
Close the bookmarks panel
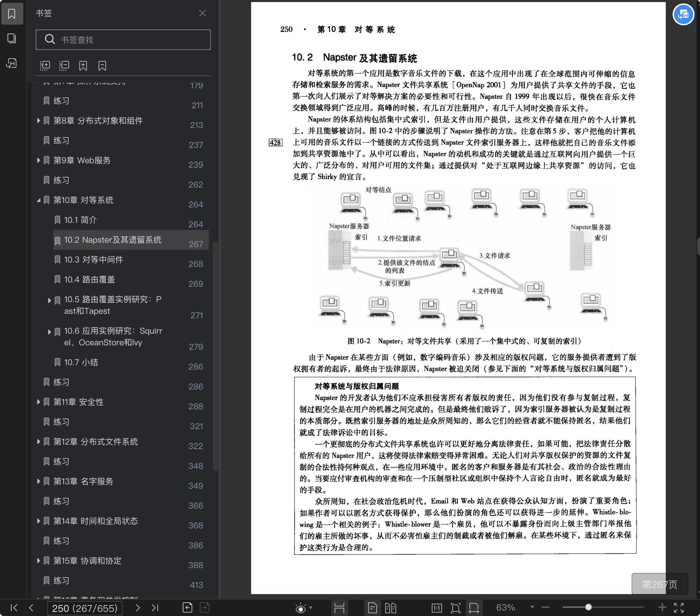tap(203, 13)
